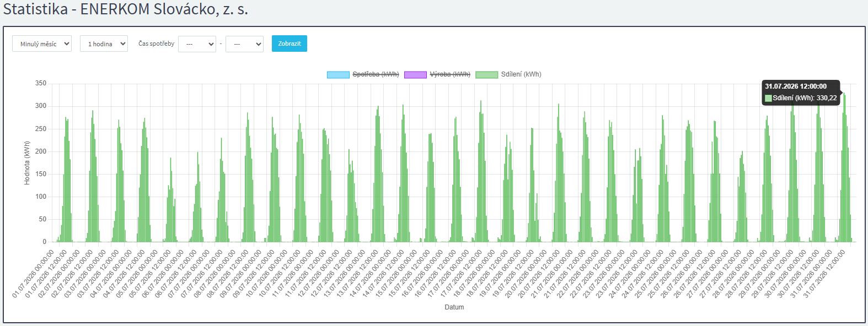The width and height of the screenshot is (868, 326).
Task: Click the tooltip showing 31.07.2026 12:00:00
Action: [801, 93]
